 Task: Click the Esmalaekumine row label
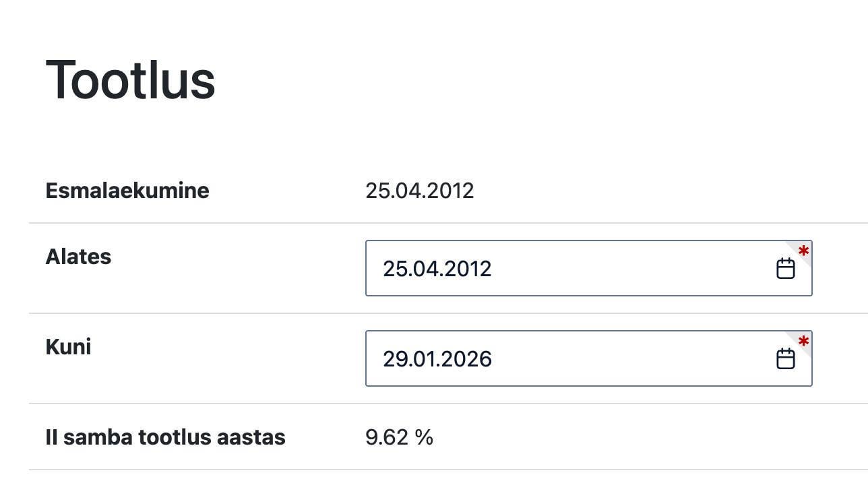(127, 191)
